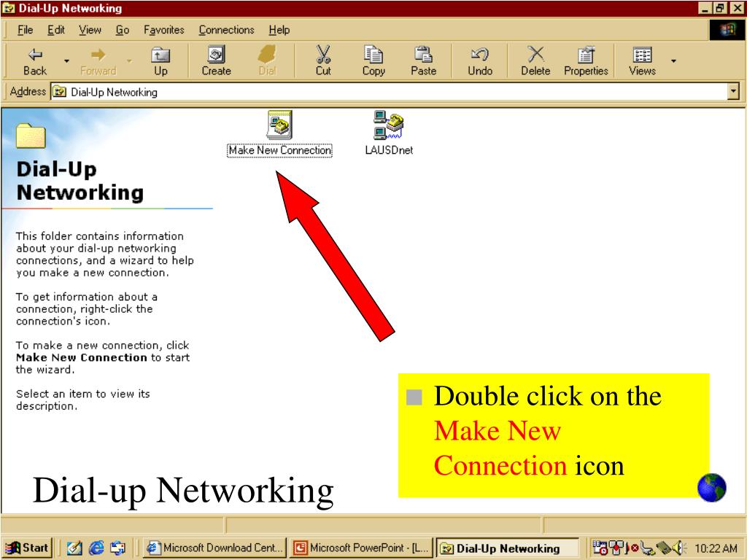Expand the Address bar dropdown
Viewport: 747px width, 560px height.
coord(732,93)
